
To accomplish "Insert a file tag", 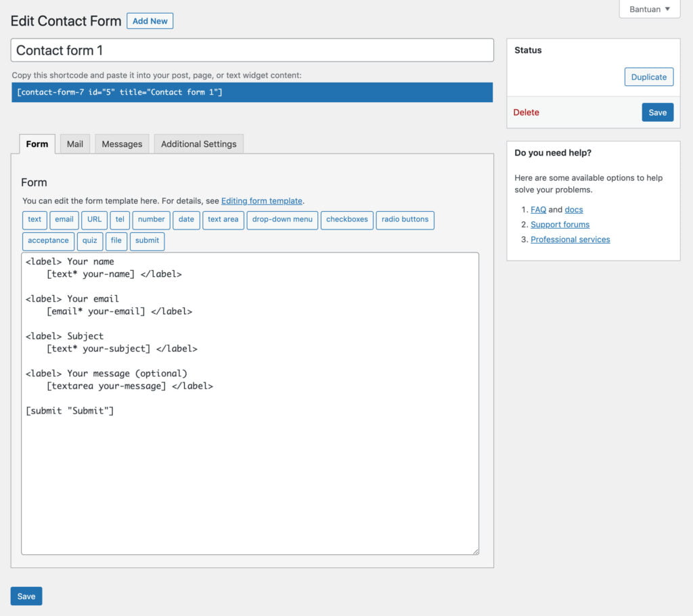I will pyautogui.click(x=116, y=241).
